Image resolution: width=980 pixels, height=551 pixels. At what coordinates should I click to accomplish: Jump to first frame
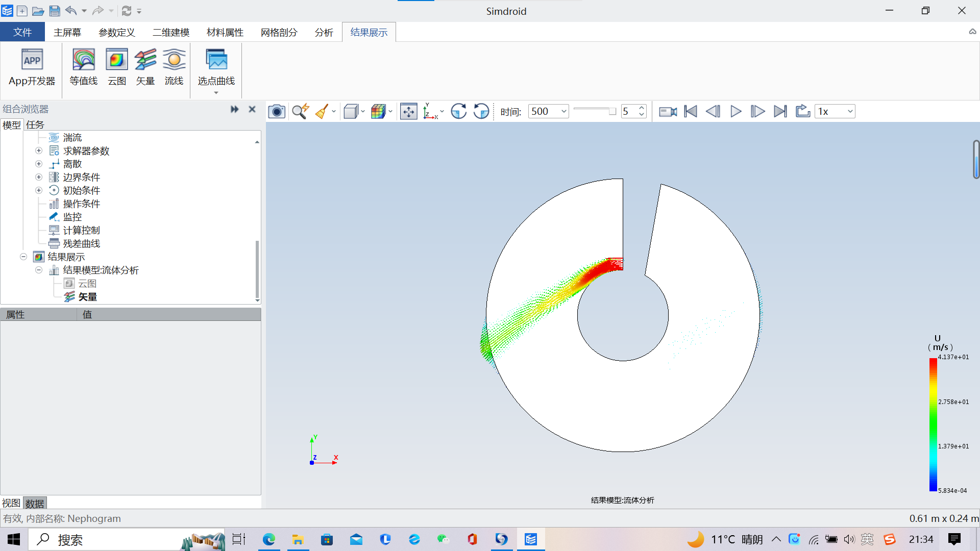click(691, 111)
